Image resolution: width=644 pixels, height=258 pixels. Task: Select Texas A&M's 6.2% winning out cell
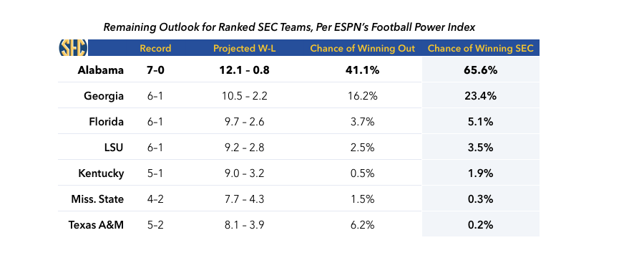(x=363, y=225)
